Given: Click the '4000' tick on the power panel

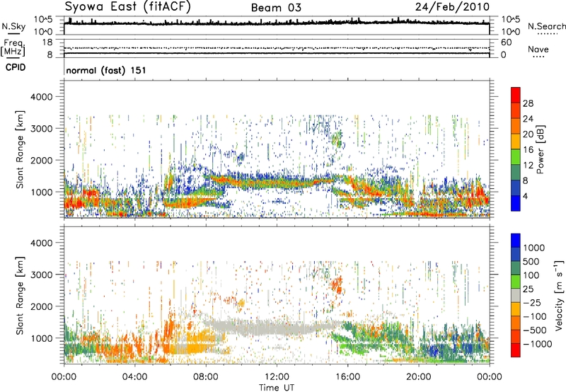Looking at the screenshot, I should point(41,97).
